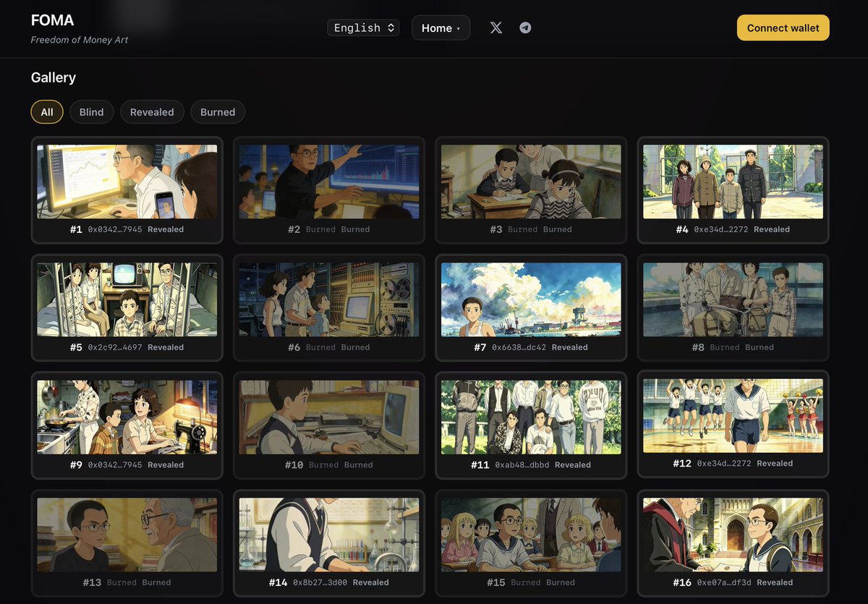Click the Connect wallet button
The height and width of the screenshot is (604, 868).
pos(783,27)
